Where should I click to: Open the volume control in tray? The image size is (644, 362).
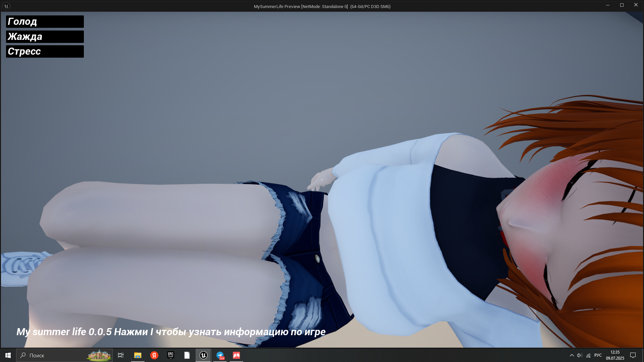580,355
